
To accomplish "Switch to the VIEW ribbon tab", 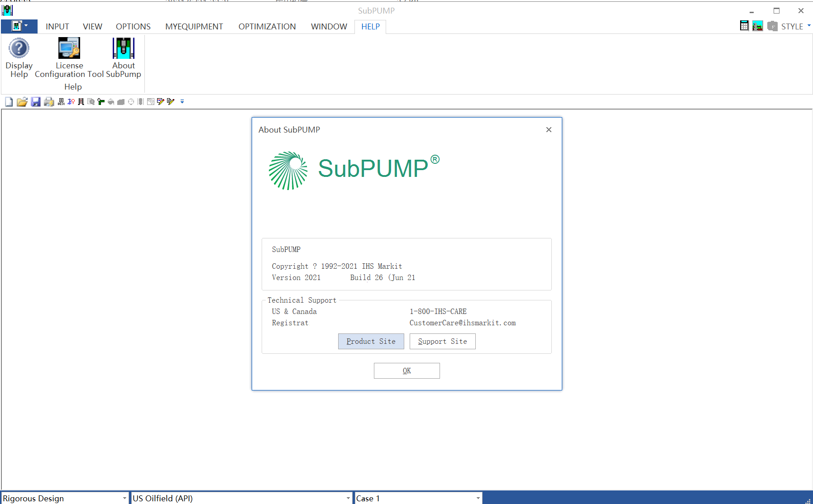I will [x=92, y=27].
